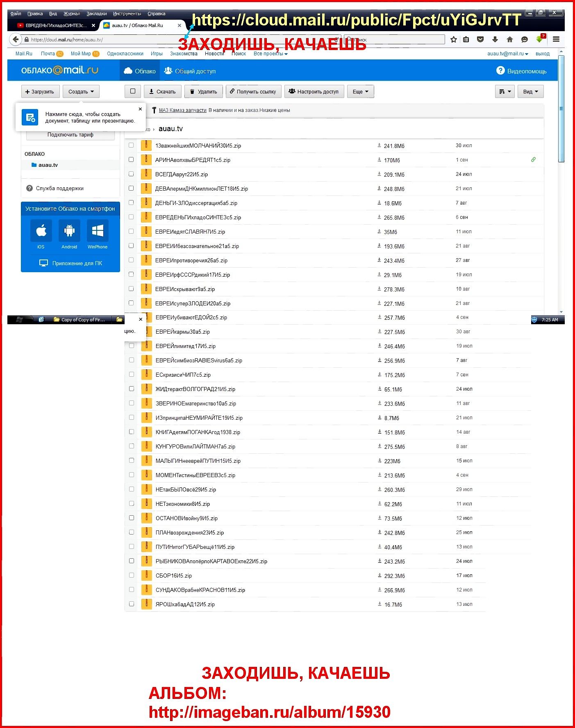This screenshot has width=575, height=728.
Task: Open the auau.tv@mail.ru account dropdown
Action: [x=507, y=54]
